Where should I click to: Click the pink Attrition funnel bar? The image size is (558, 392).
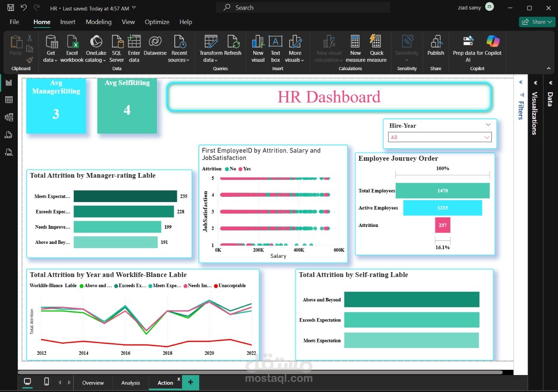pyautogui.click(x=442, y=225)
